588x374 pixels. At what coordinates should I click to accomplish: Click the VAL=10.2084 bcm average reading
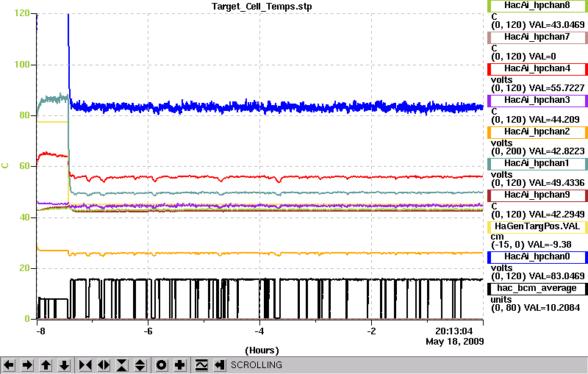click(x=552, y=308)
